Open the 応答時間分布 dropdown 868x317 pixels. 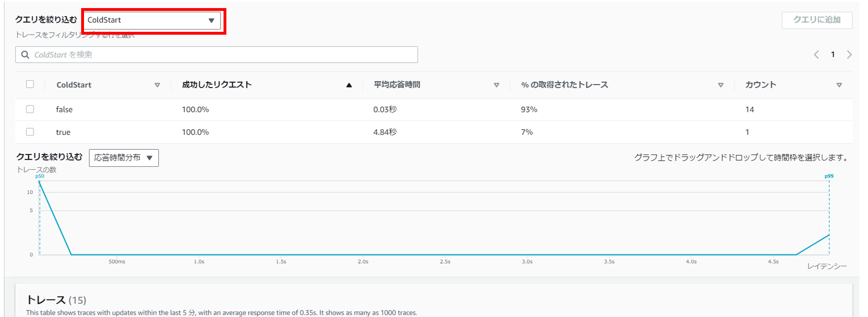coord(123,158)
